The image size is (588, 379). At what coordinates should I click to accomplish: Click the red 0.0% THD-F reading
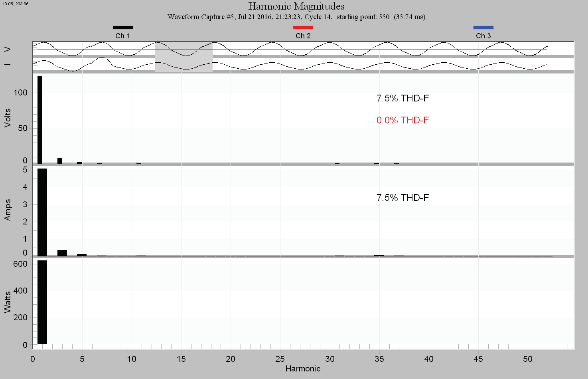(403, 120)
